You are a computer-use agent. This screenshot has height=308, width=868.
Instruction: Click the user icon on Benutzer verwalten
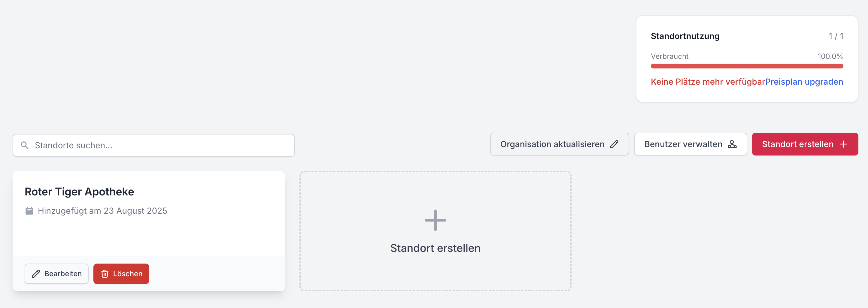pos(732,144)
